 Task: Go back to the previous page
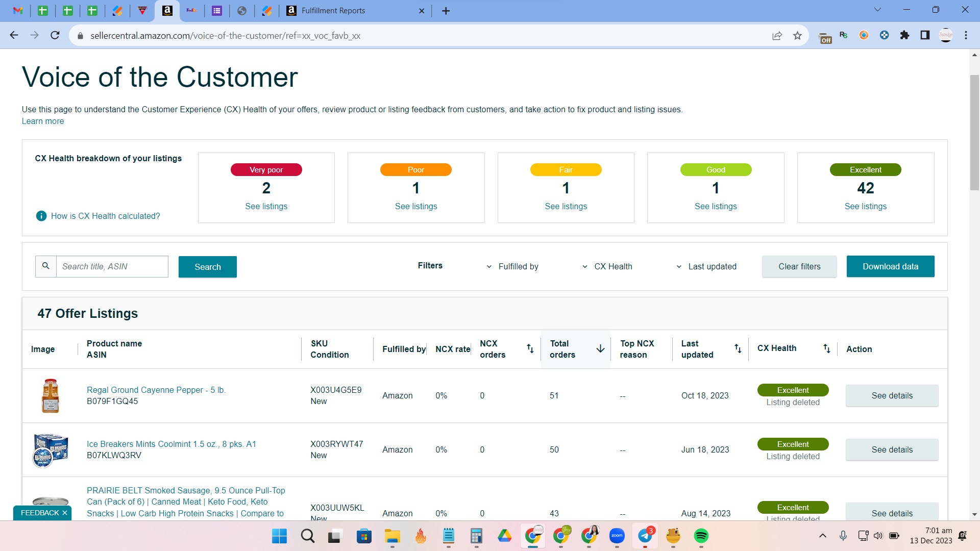coord(14,35)
